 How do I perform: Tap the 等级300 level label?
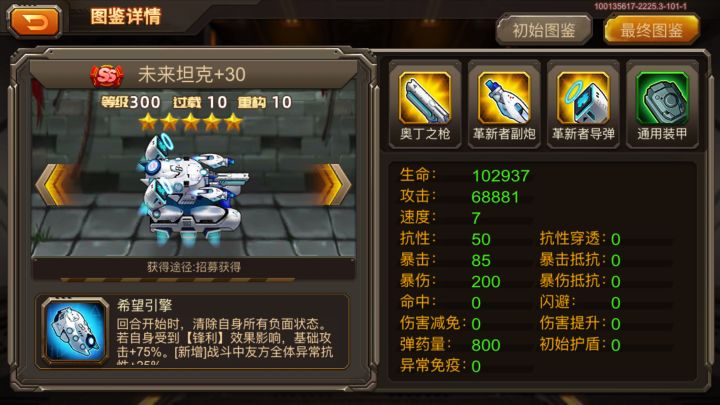131,102
